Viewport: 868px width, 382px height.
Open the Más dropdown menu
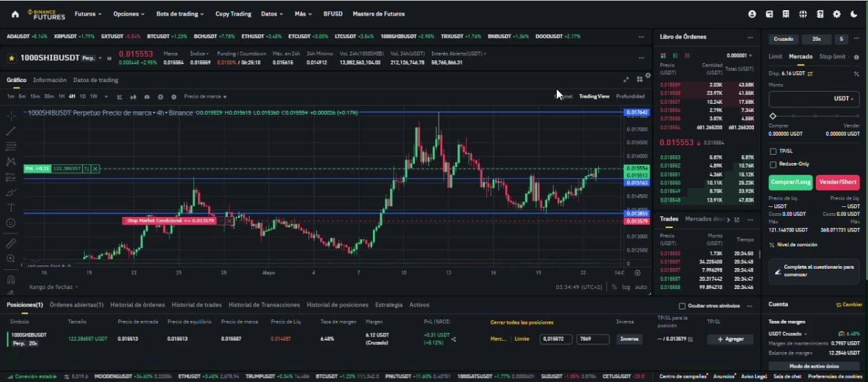(303, 14)
